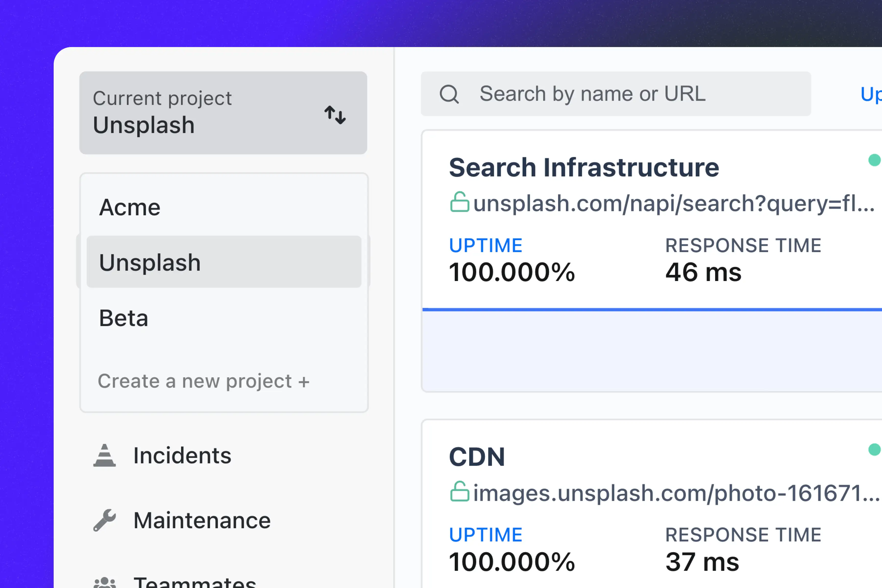Click the 46 ms response time value
This screenshot has height=588, width=882.
pyautogui.click(x=703, y=272)
